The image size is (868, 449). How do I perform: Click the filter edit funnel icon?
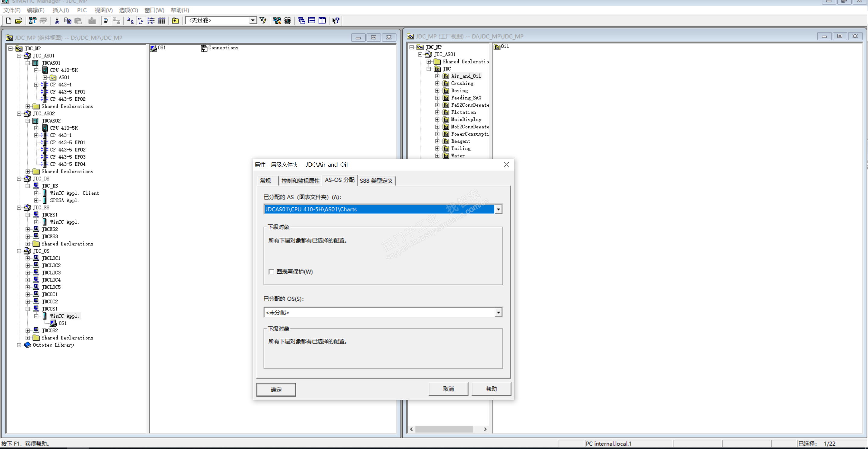click(x=263, y=20)
